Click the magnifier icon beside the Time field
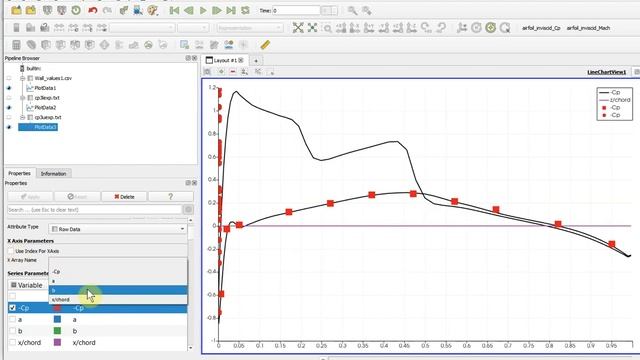This screenshot has width=640, height=360. pyautogui.click(x=352, y=10)
